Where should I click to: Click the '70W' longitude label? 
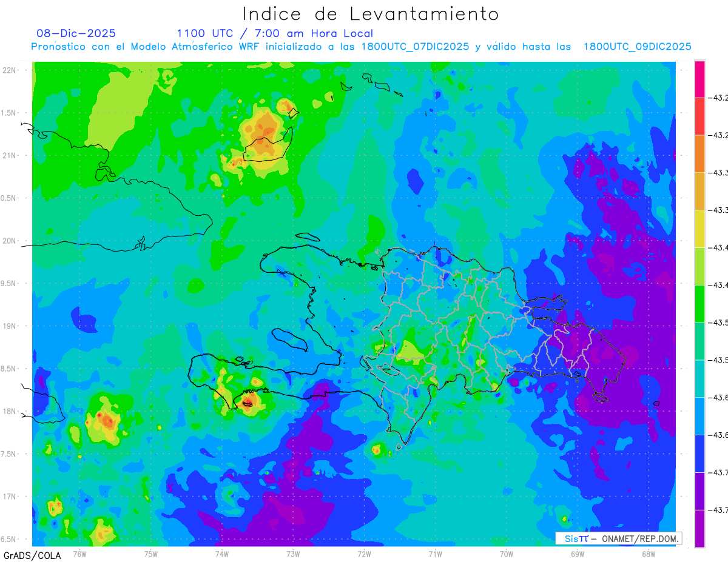(507, 554)
